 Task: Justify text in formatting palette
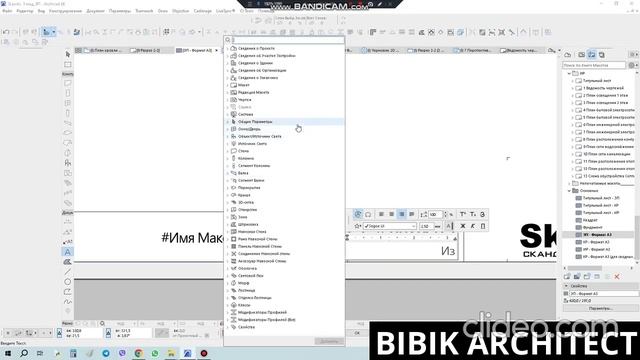pyautogui.click(x=411, y=214)
